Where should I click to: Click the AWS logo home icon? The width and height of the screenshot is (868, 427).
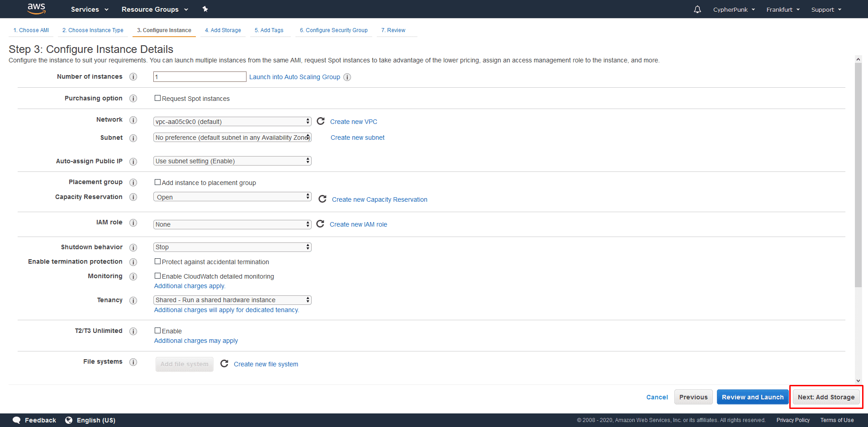[x=36, y=9]
